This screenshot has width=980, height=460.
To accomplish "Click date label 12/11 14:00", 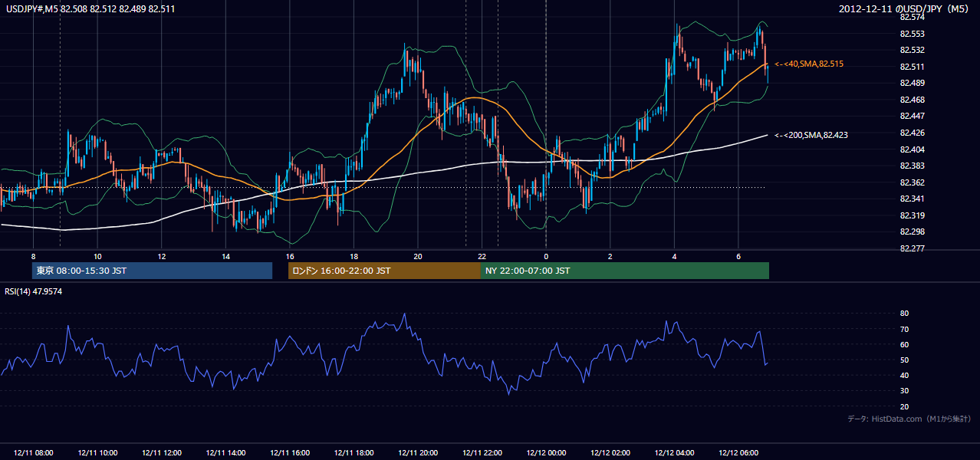I will click(x=225, y=453).
